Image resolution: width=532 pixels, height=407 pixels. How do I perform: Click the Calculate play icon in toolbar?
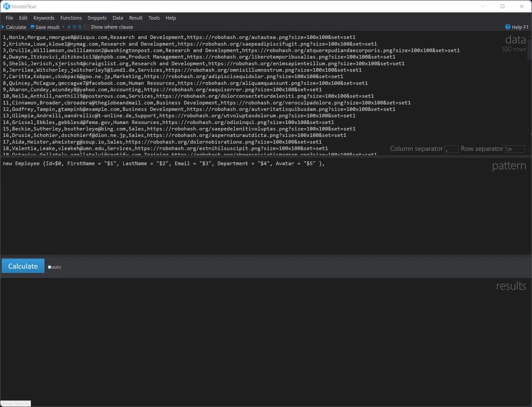[3, 27]
